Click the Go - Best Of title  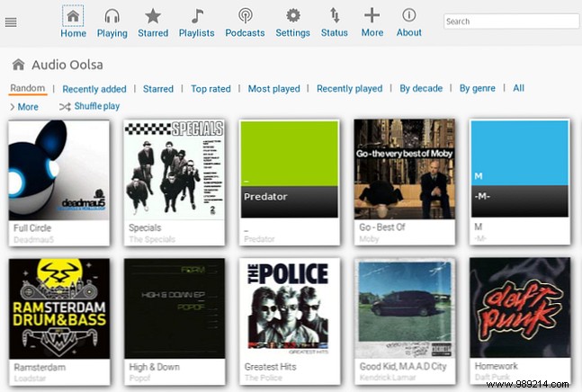coord(382,227)
